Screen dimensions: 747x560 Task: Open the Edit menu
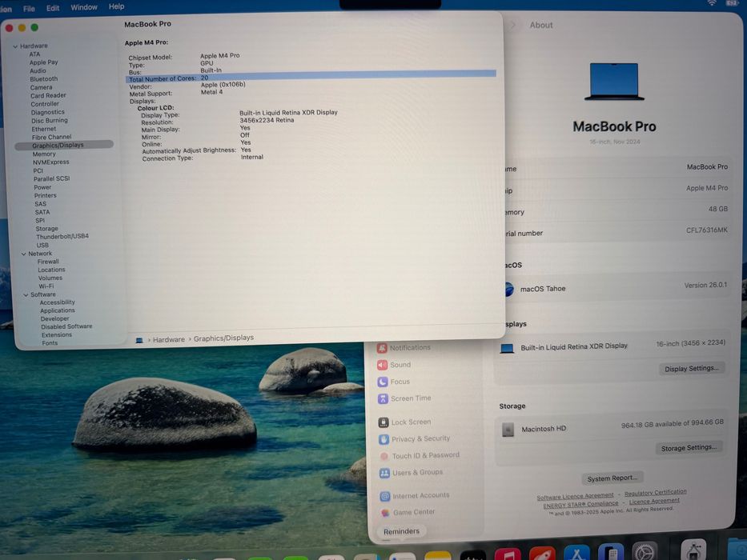53,8
